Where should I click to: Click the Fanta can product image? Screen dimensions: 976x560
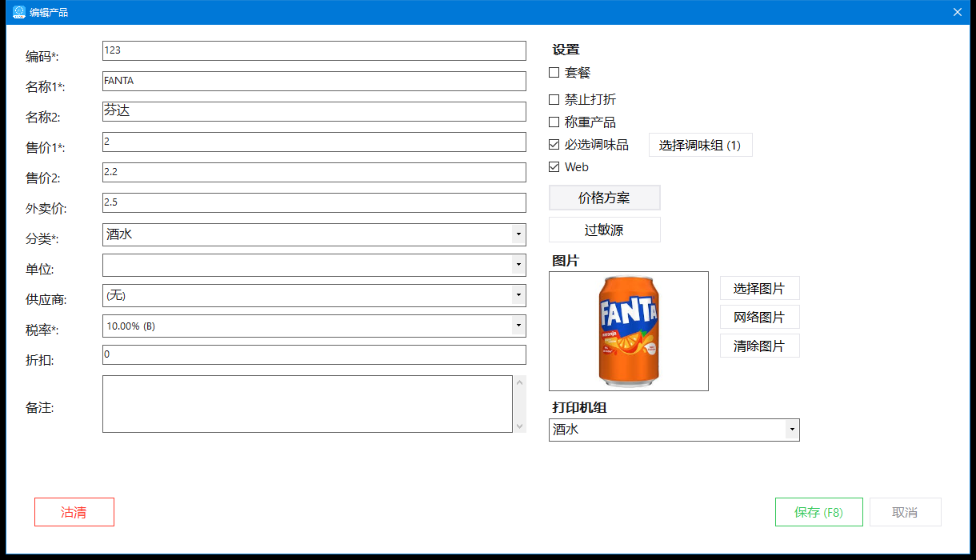coord(629,331)
